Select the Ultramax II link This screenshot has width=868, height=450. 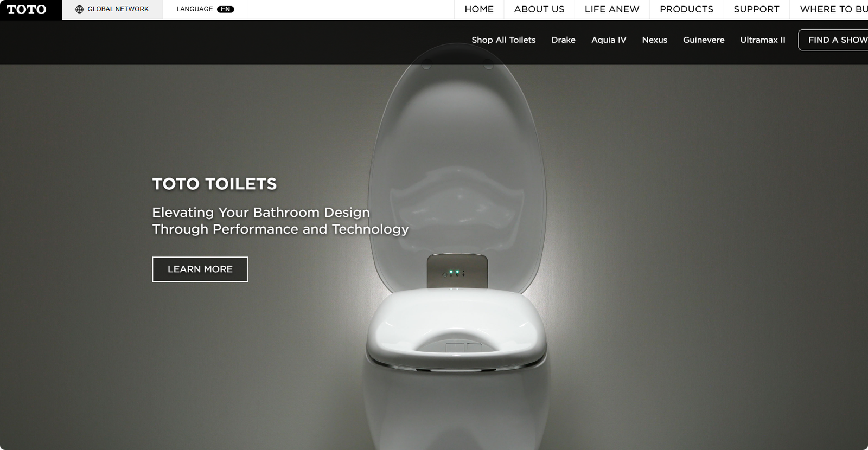pyautogui.click(x=762, y=40)
